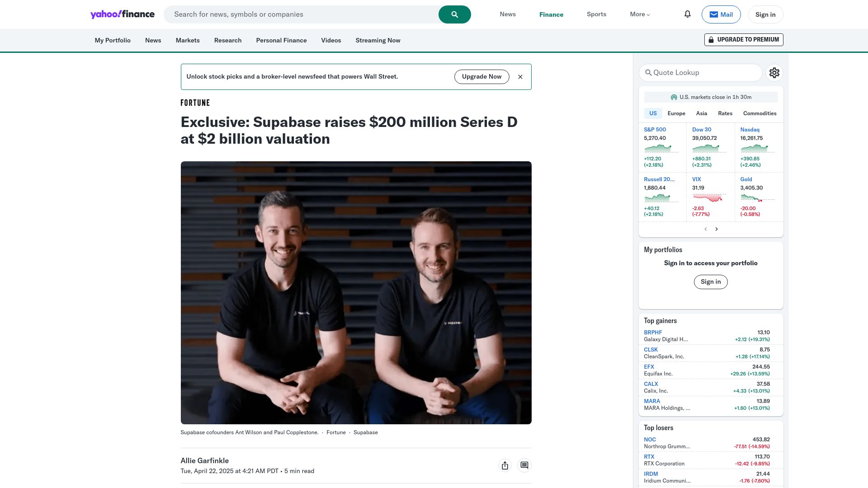868x488 pixels.
Task: Click the green search magnifier button
Action: click(x=454, y=14)
